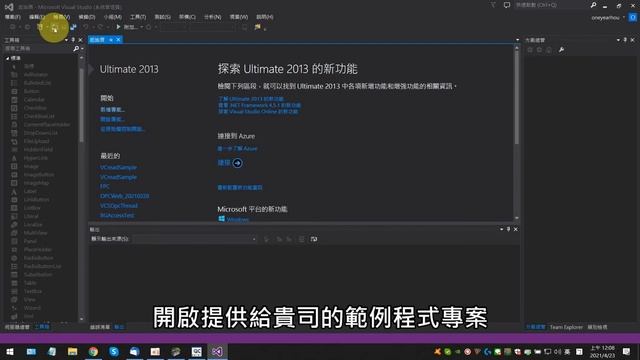The height and width of the screenshot is (360, 640).
Task: Click the Undo toolbar icon
Action: coord(86,27)
